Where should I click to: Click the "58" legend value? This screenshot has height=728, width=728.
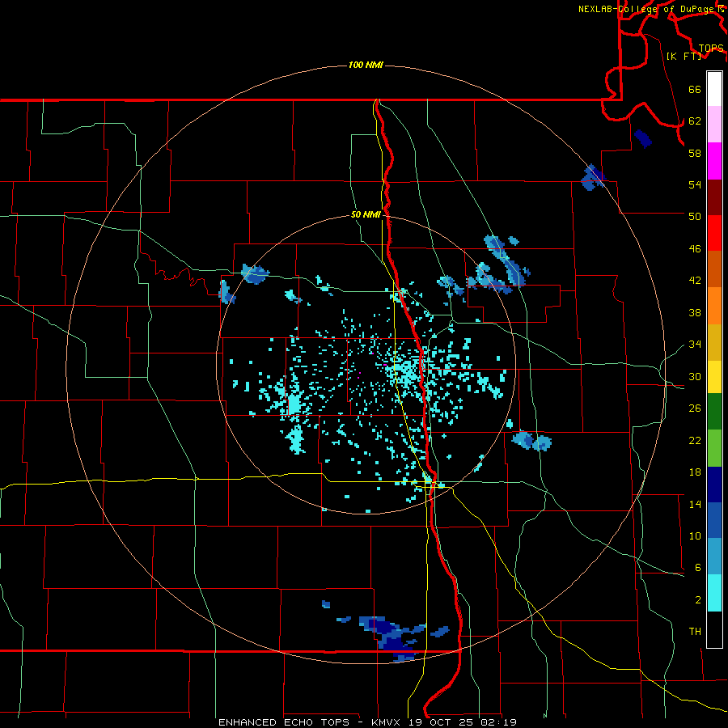[695, 153]
